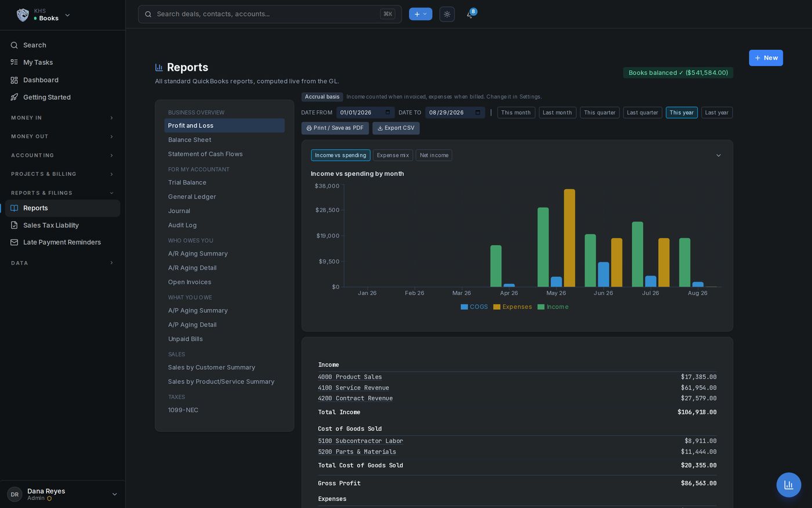Select the This month date preset

point(516,113)
